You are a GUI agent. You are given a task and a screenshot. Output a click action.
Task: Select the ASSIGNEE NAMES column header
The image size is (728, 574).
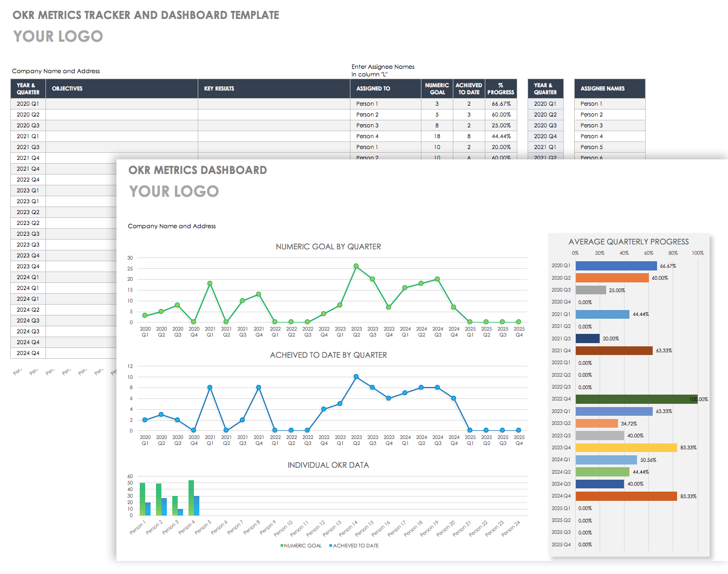(x=610, y=88)
